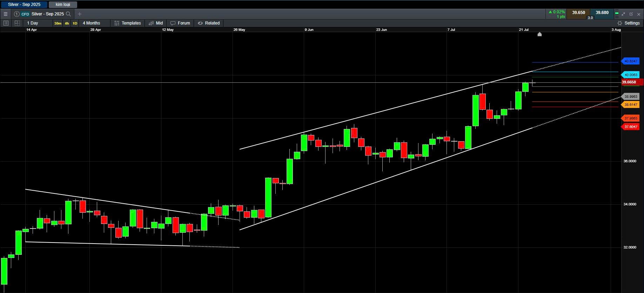Screen dimensions: 644x293
Task: Click the 21 Jul date label
Action: [x=524, y=30]
